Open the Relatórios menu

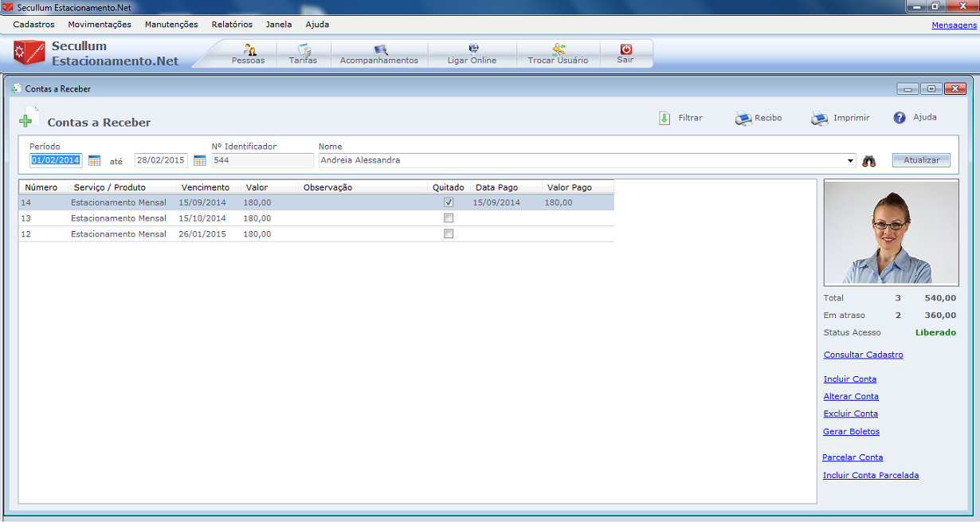click(232, 25)
